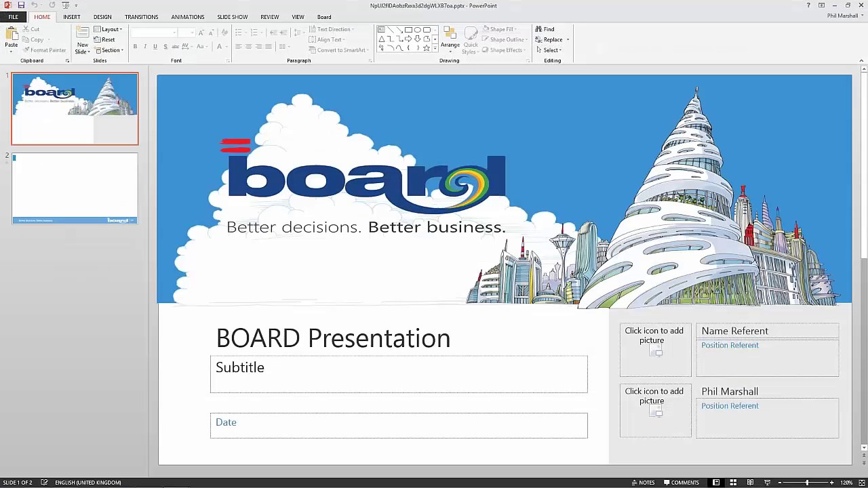Click the spell check icon in the status bar
Image resolution: width=868 pixels, height=488 pixels.
pyautogui.click(x=44, y=483)
